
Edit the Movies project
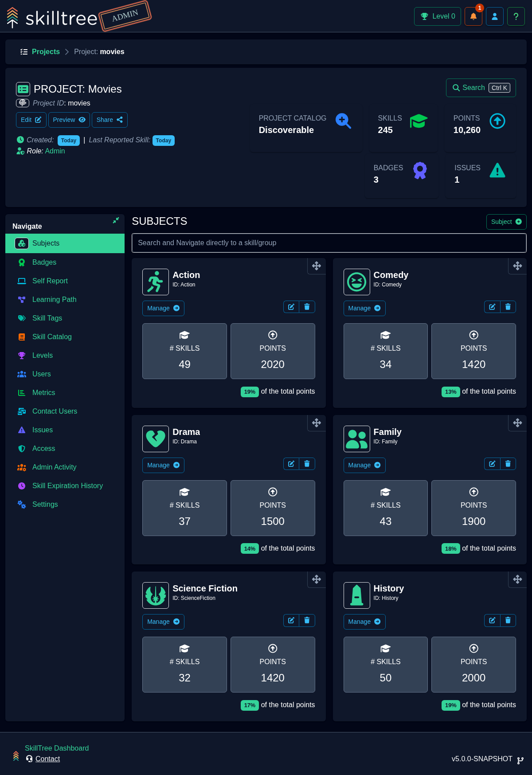(31, 120)
